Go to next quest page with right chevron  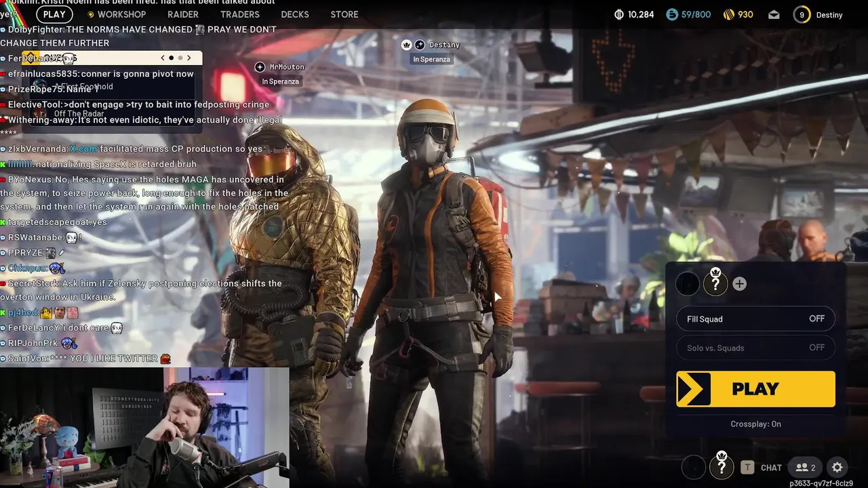click(x=189, y=58)
